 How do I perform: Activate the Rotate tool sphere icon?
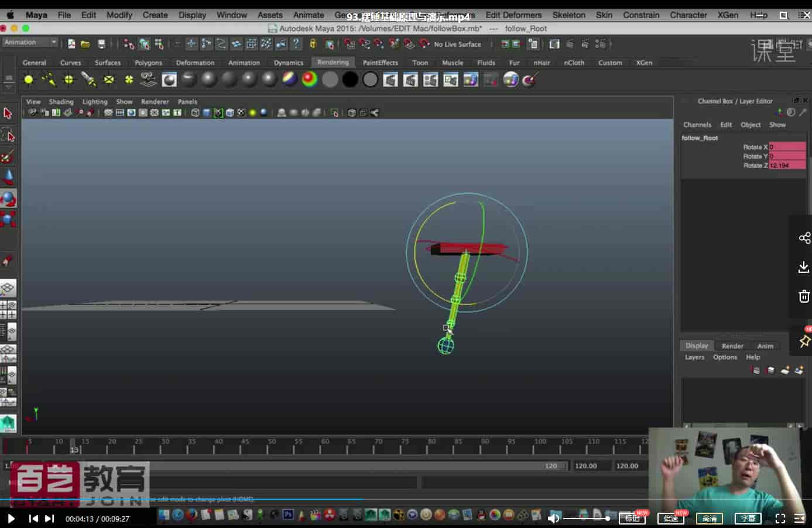pos(8,199)
